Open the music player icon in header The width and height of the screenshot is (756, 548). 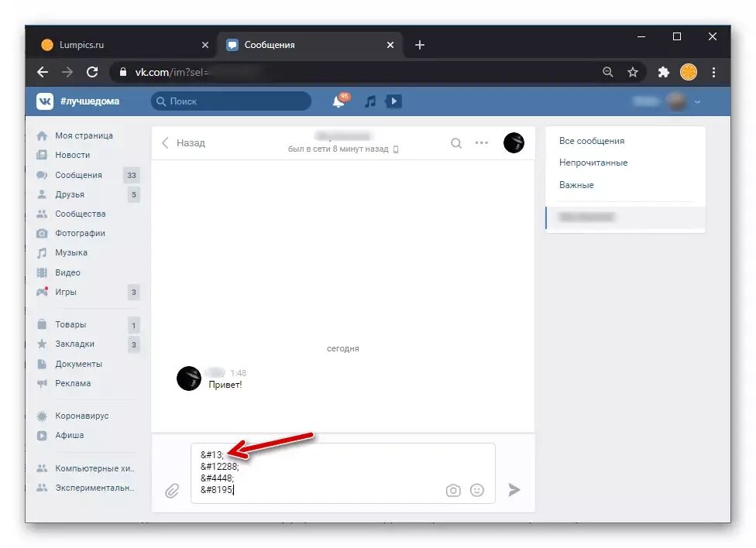(x=370, y=101)
